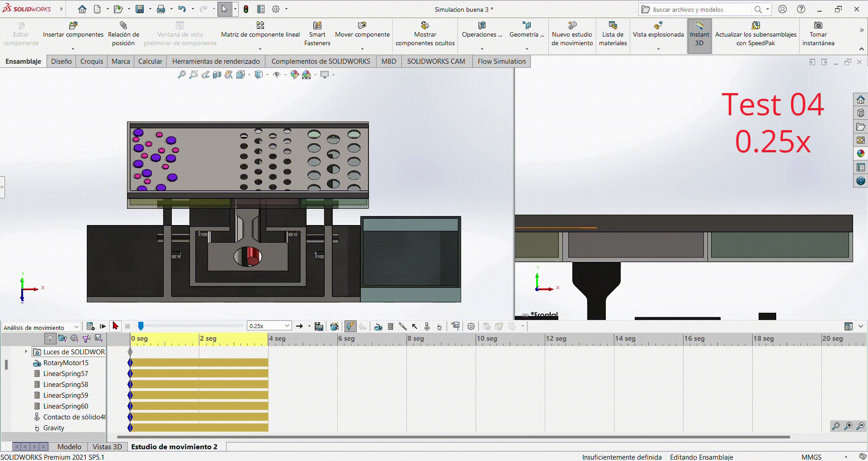Image resolution: width=868 pixels, height=461 pixels.
Task: Toggle Instant 3D in the ribbon
Action: [x=699, y=36]
